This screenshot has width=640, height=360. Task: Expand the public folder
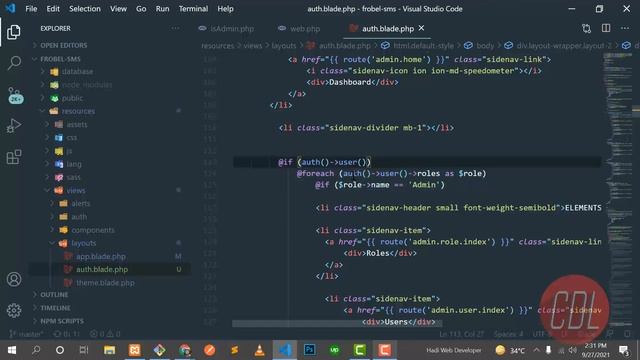pos(72,98)
